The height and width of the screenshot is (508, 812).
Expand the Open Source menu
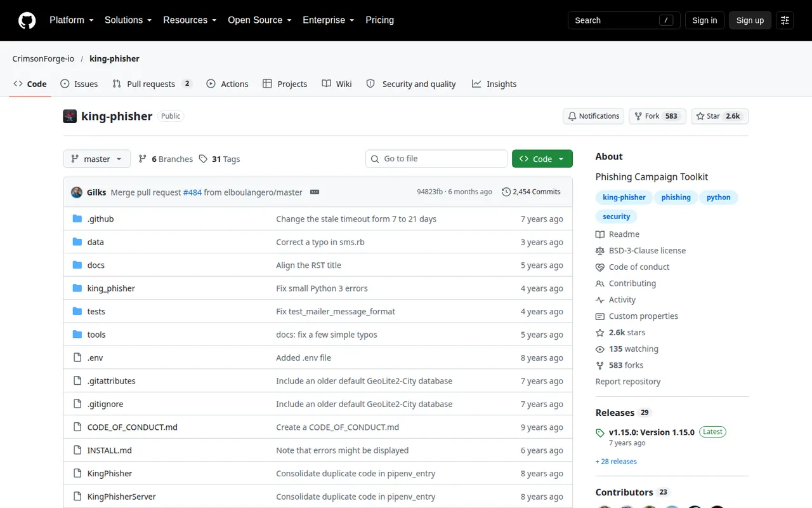coord(259,20)
